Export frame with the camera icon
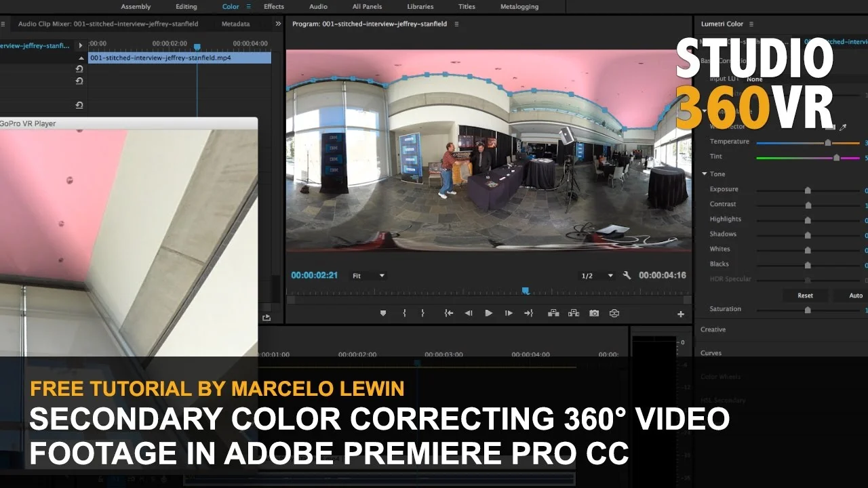 coord(594,313)
